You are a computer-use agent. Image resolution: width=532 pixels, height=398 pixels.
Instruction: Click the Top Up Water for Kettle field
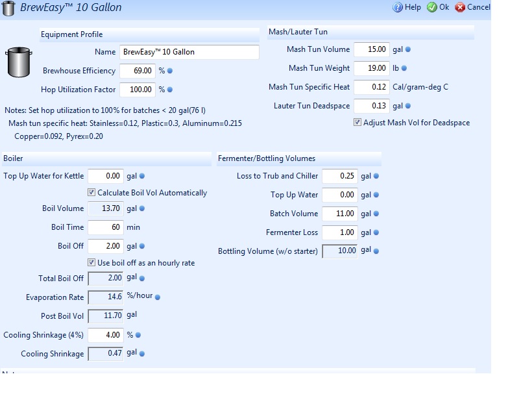106,176
